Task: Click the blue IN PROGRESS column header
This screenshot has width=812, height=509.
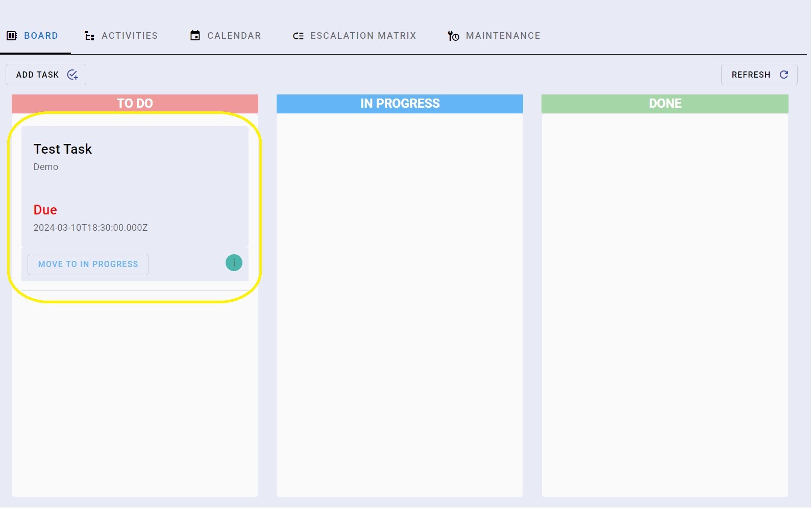Action: (x=400, y=104)
